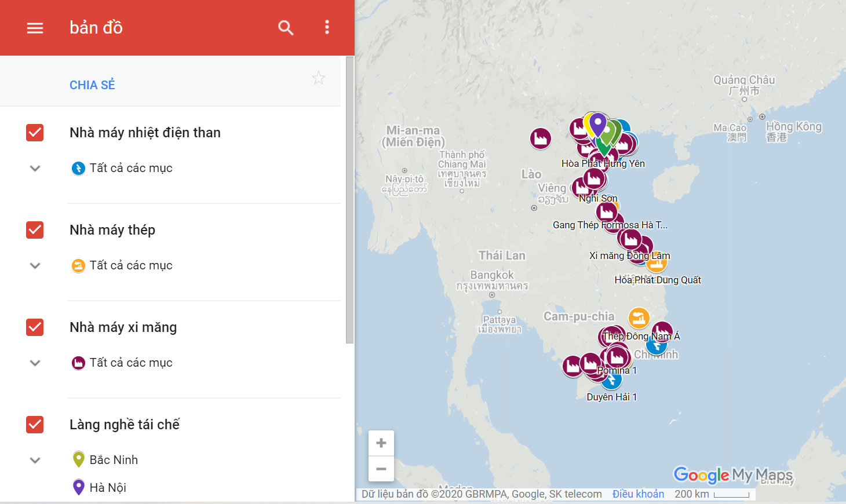Click the search magnifier icon
This screenshot has width=846, height=504.
[x=286, y=28]
